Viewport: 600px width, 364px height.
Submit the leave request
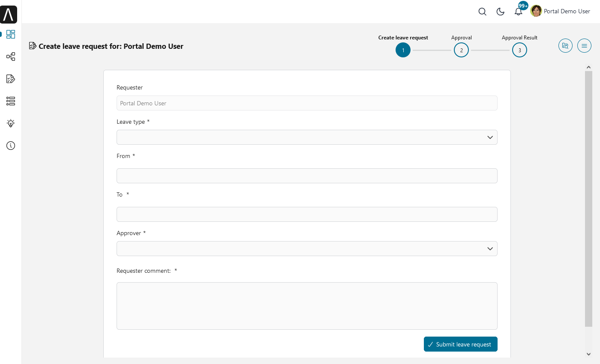click(461, 344)
